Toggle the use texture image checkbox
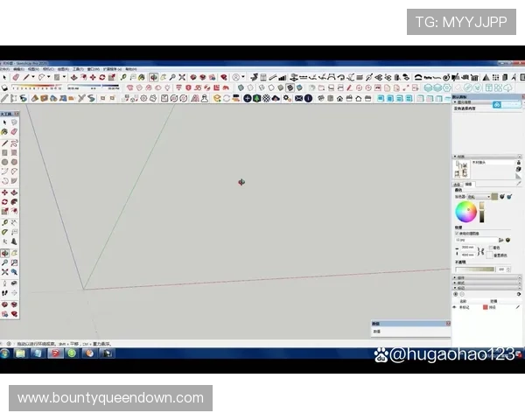 457,234
